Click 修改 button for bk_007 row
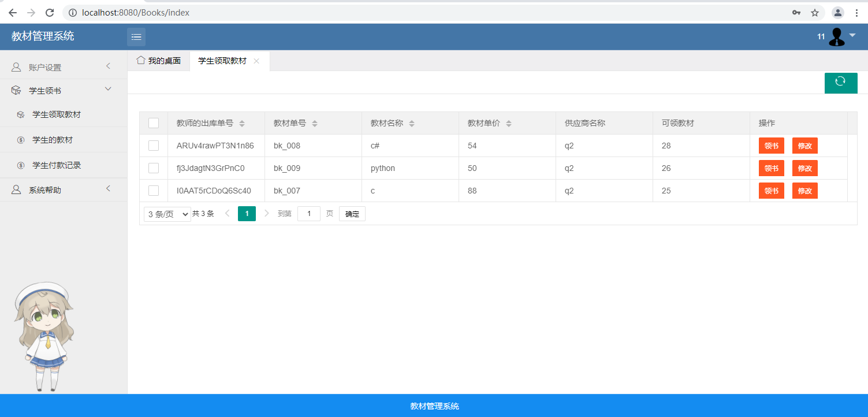Image resolution: width=868 pixels, height=417 pixels. 804,191
